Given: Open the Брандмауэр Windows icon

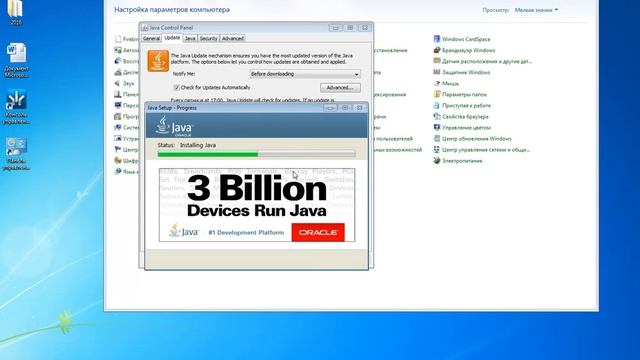Looking at the screenshot, I should [x=437, y=50].
